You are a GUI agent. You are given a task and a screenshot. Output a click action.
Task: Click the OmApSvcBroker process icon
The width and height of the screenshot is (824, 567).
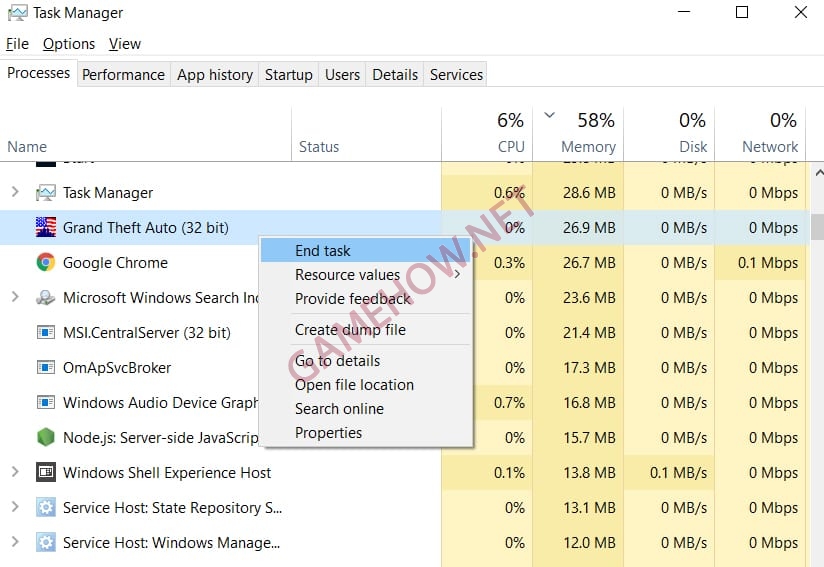tap(45, 368)
